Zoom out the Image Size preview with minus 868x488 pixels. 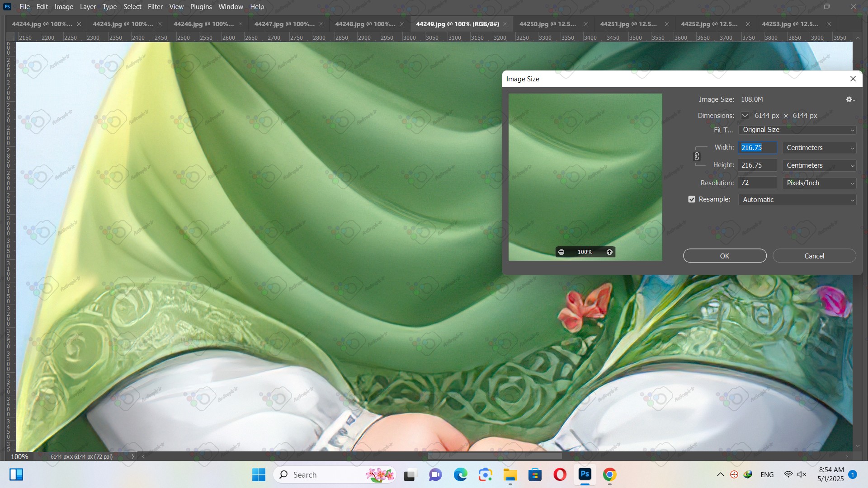561,252
